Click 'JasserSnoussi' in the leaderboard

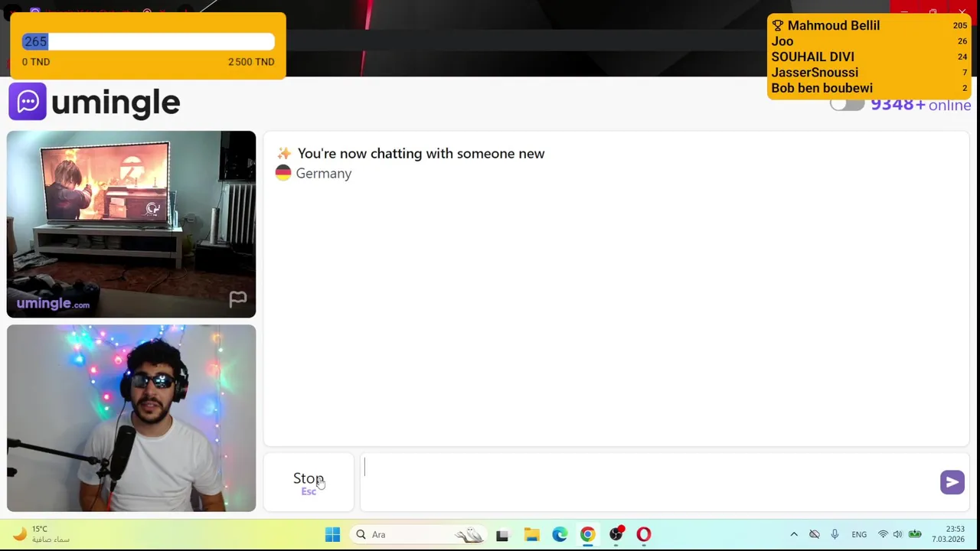point(815,73)
